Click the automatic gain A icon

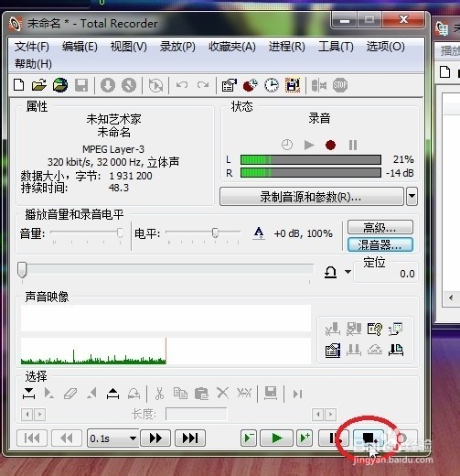click(x=259, y=233)
